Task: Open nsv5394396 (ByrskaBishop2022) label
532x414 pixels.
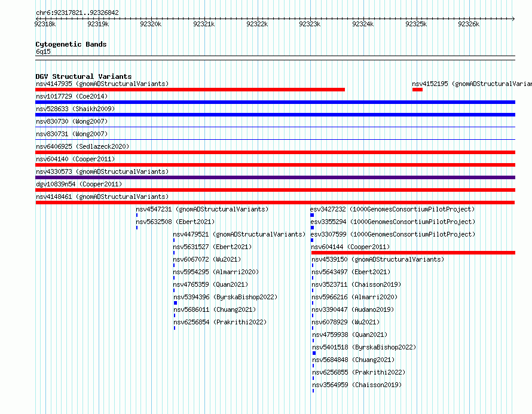Action: (x=225, y=297)
